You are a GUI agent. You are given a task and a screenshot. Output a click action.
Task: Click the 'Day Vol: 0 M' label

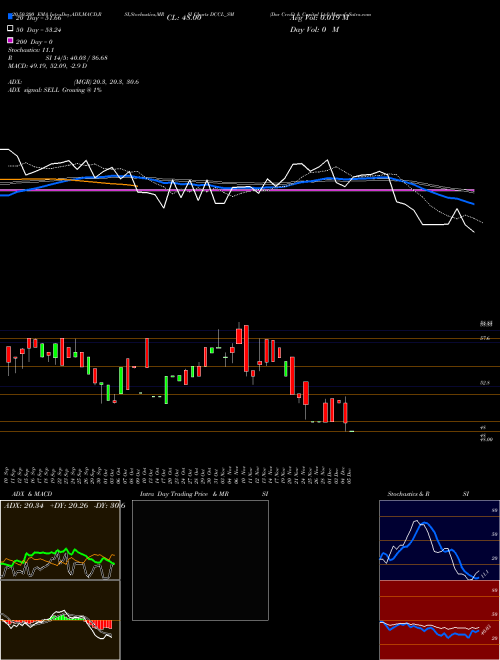(x=314, y=30)
